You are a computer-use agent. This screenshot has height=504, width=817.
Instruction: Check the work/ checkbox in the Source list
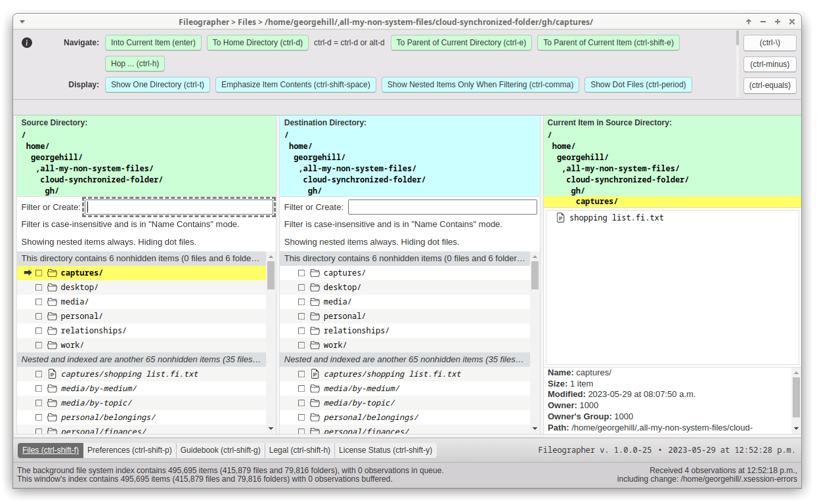pyautogui.click(x=39, y=345)
